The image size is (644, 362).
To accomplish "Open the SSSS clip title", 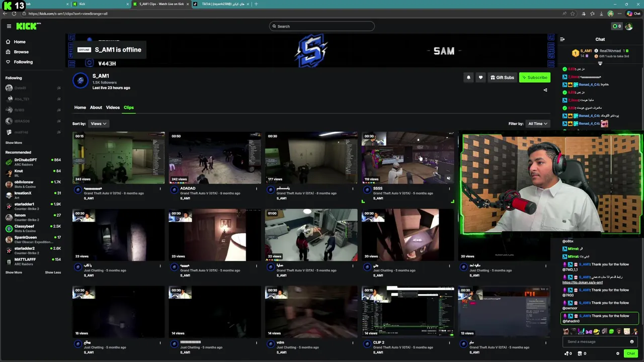I will click(x=378, y=189).
